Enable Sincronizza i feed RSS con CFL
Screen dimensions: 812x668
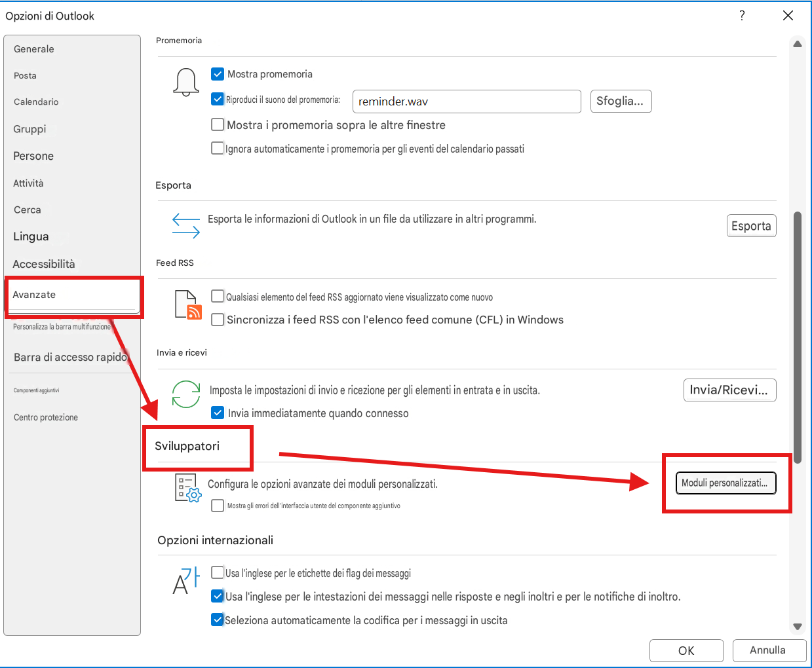[218, 320]
